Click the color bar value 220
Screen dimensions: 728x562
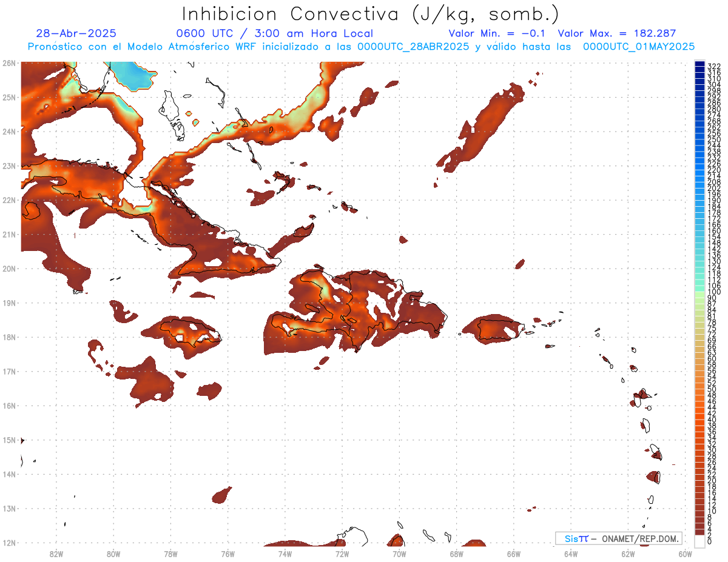point(714,169)
